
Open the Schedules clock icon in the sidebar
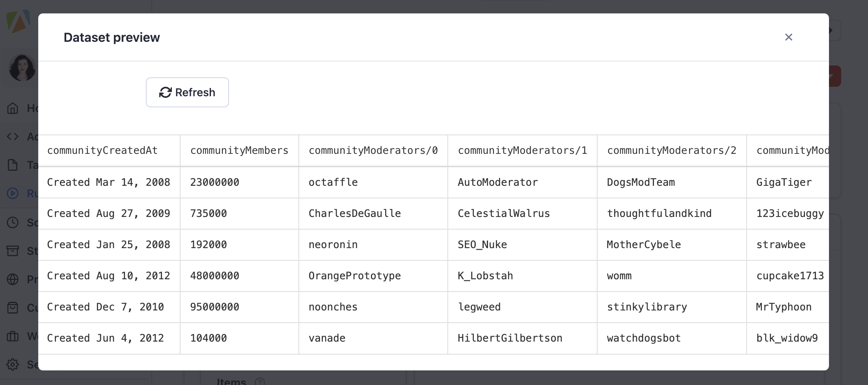pyautogui.click(x=13, y=222)
